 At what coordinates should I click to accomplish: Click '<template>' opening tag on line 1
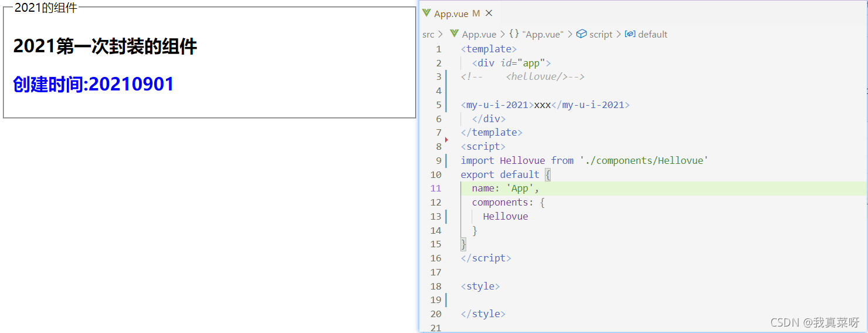(489, 49)
